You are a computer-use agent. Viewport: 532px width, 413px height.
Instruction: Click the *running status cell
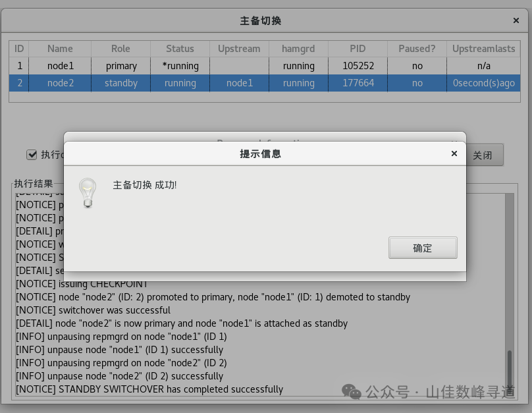click(180, 65)
